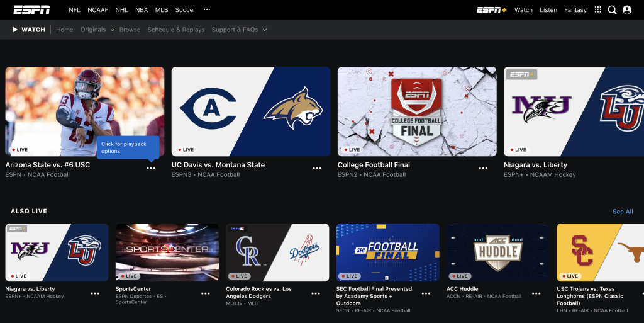Click See All for Also Live
Screen dimensions: 644x323
(x=623, y=211)
